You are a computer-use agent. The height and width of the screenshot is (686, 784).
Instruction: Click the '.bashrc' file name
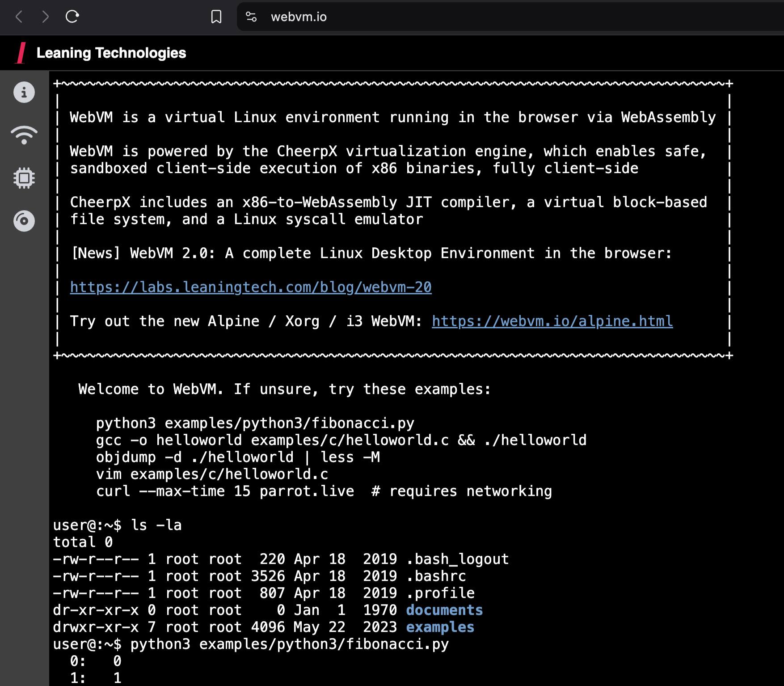[436, 576]
